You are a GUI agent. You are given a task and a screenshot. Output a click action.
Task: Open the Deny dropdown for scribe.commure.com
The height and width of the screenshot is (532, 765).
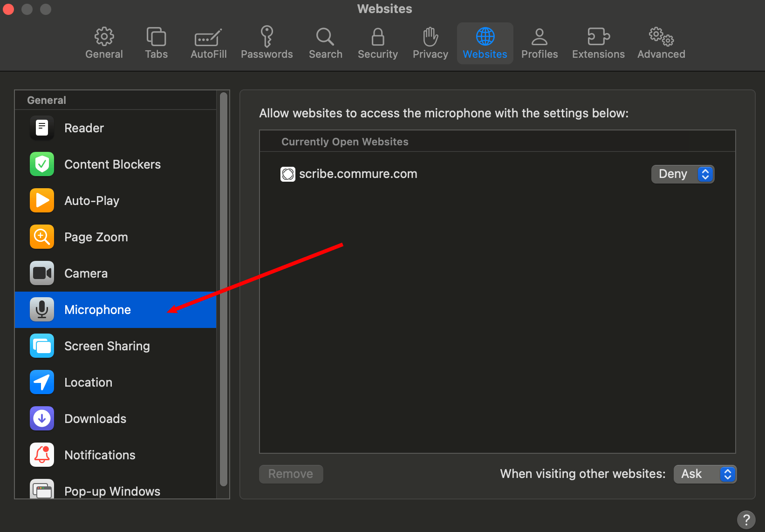(683, 174)
